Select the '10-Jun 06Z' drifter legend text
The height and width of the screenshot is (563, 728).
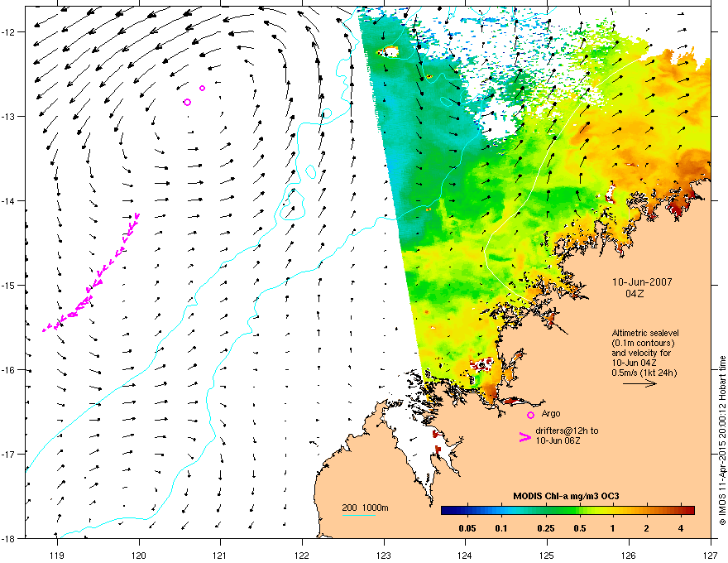click(558, 440)
